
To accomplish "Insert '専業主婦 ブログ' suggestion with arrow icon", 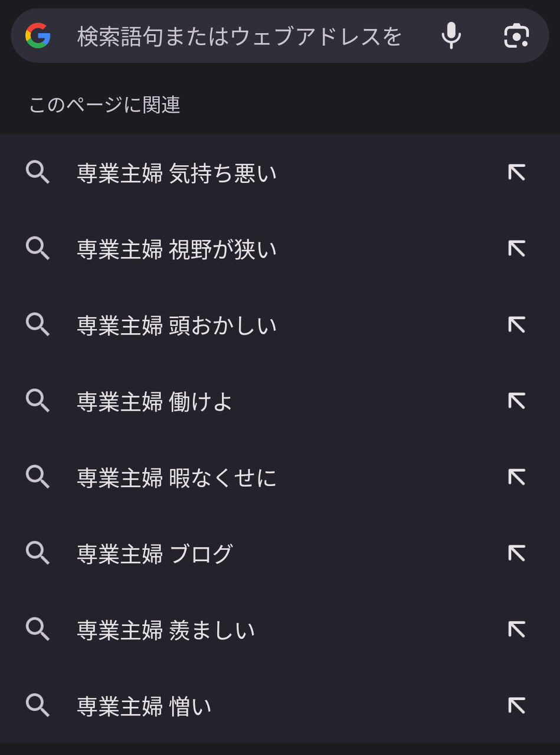I will pyautogui.click(x=516, y=553).
